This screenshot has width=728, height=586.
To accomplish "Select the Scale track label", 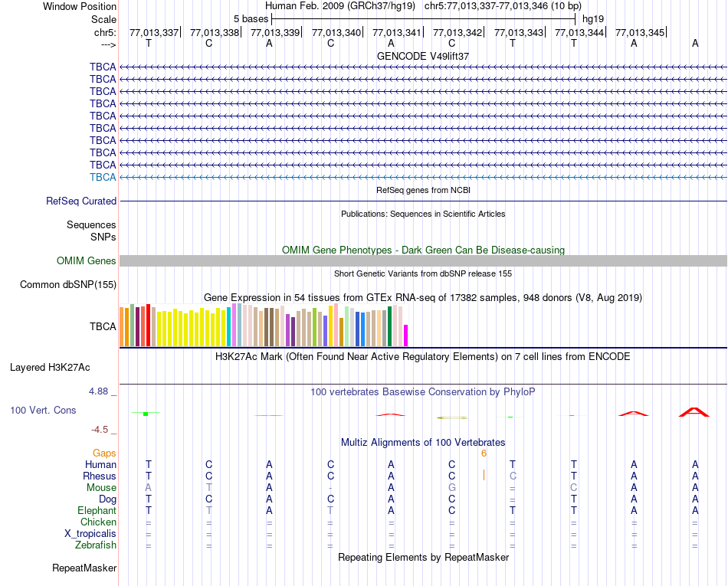I will click(103, 19).
